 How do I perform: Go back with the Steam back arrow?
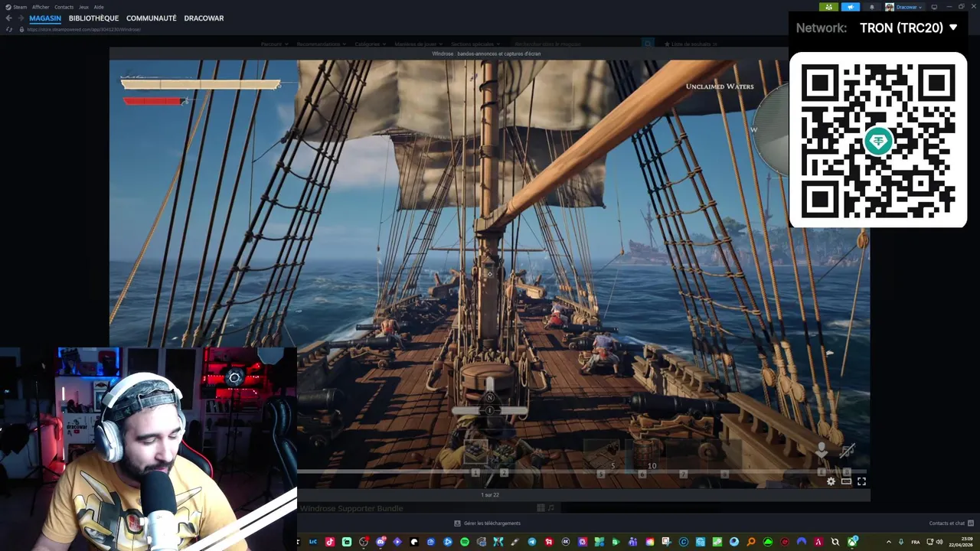tap(9, 18)
